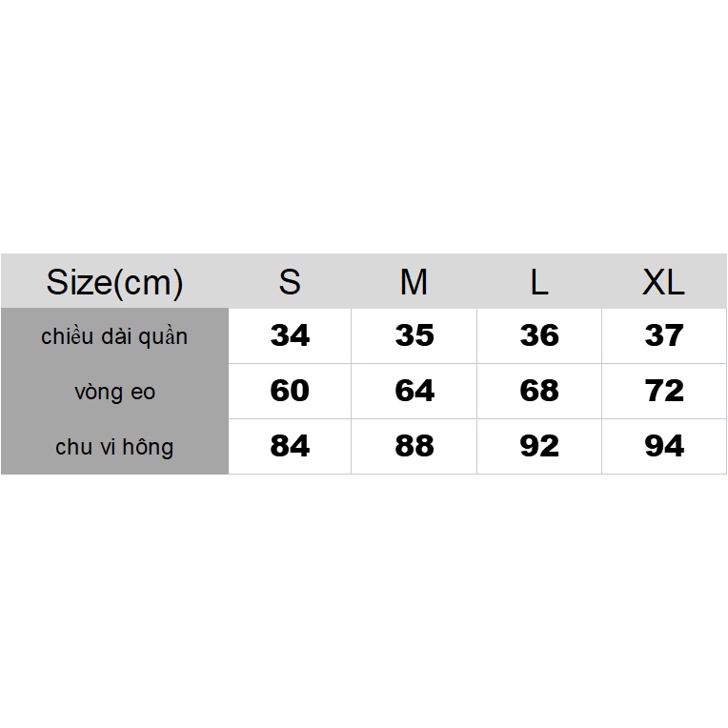This screenshot has width=728, height=728.
Task: Click the pants length value 36
Action: [539, 335]
